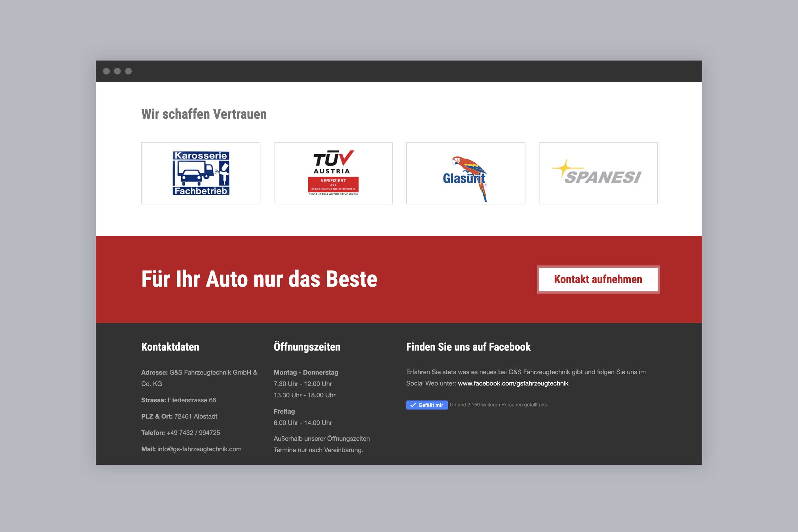Click the phone number +49 7432 / 994725

click(194, 433)
